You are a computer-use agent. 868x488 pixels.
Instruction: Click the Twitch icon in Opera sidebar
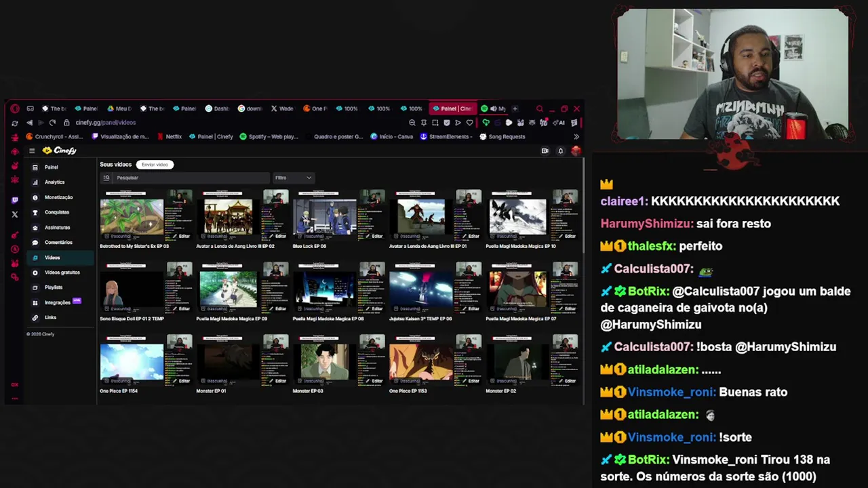click(15, 200)
